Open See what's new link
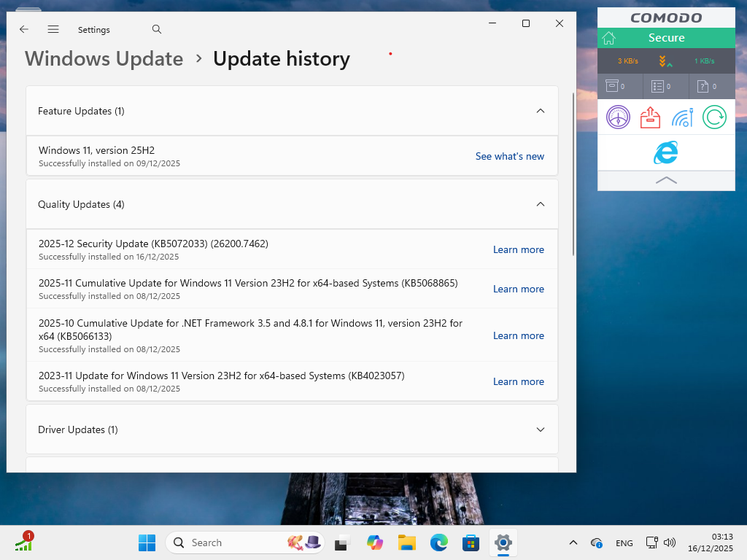 (x=509, y=156)
